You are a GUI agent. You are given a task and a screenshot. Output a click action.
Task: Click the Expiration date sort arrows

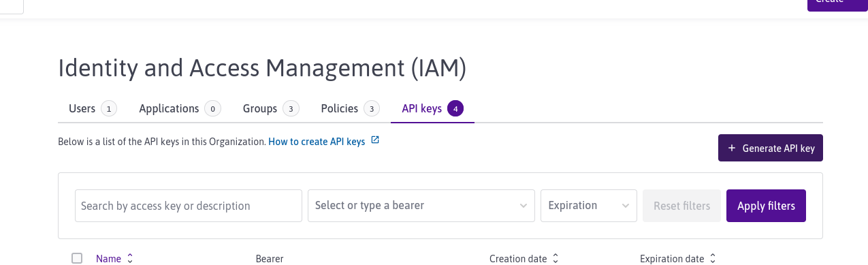(x=713, y=258)
